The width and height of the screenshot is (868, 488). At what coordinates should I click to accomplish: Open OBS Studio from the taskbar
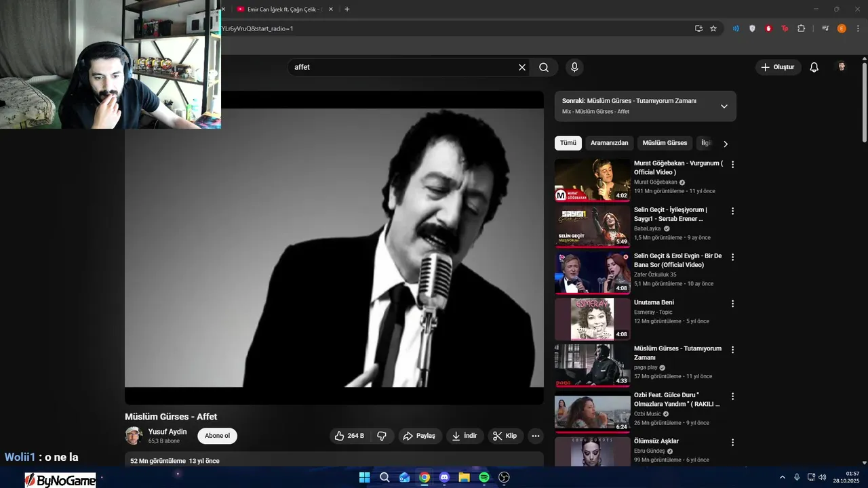pyautogui.click(x=504, y=477)
